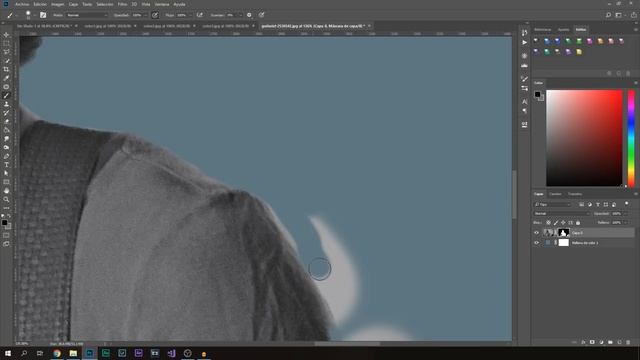640x360 pixels.
Task: Click the search magnifier icon top right
Action: [608, 15]
